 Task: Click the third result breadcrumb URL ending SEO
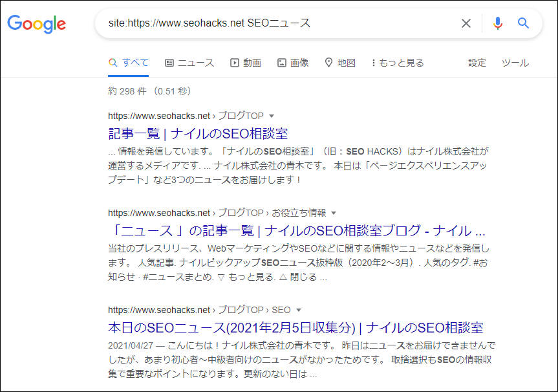point(199,310)
